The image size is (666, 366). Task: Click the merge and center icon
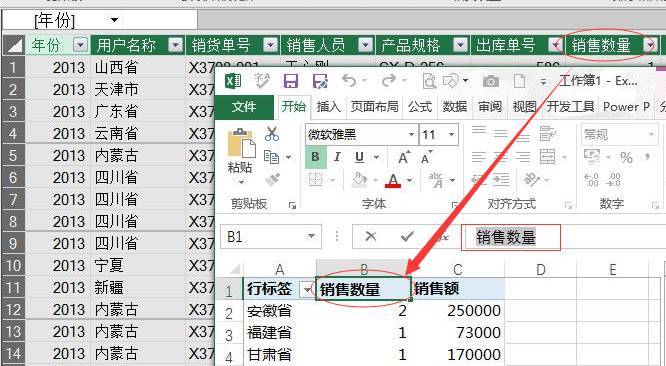tap(547, 158)
